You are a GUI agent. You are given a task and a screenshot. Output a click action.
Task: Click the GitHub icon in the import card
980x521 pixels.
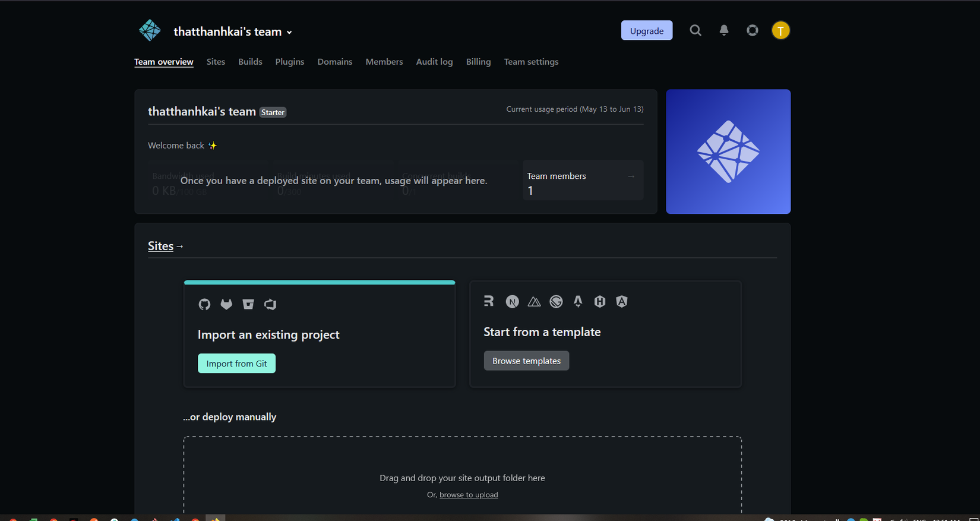pyautogui.click(x=204, y=304)
